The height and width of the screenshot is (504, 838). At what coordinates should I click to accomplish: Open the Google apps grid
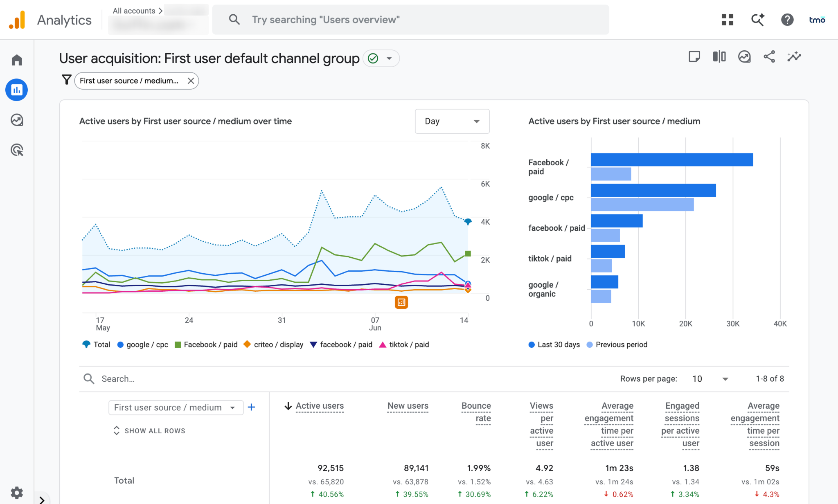[728, 20]
